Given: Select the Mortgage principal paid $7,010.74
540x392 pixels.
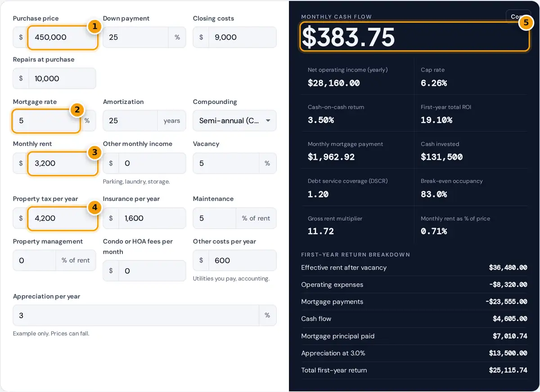Looking at the screenshot, I should (x=510, y=336).
